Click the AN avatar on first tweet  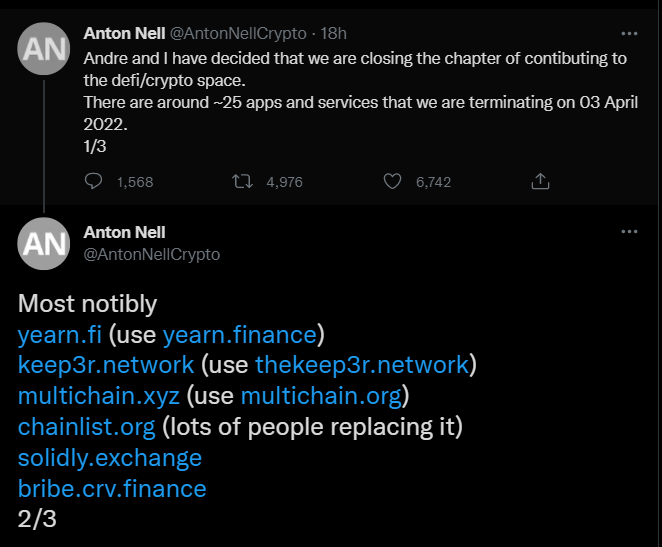pyautogui.click(x=43, y=49)
